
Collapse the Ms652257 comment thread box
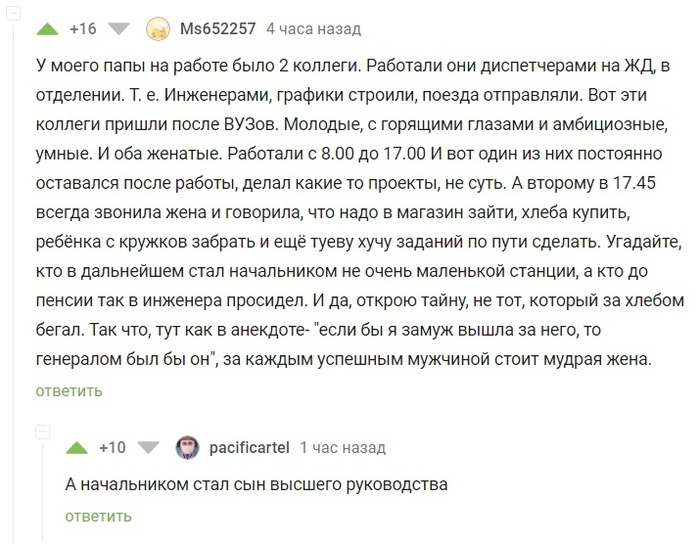[14, 12]
